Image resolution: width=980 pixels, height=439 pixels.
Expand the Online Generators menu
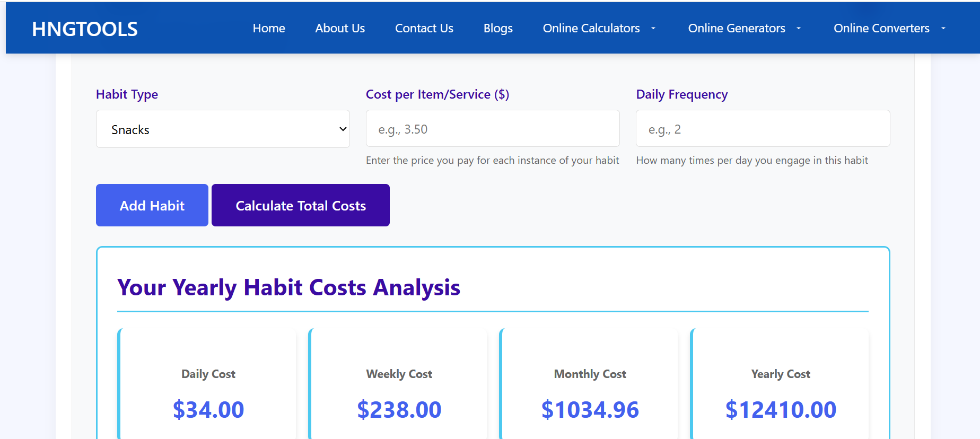[x=736, y=28]
